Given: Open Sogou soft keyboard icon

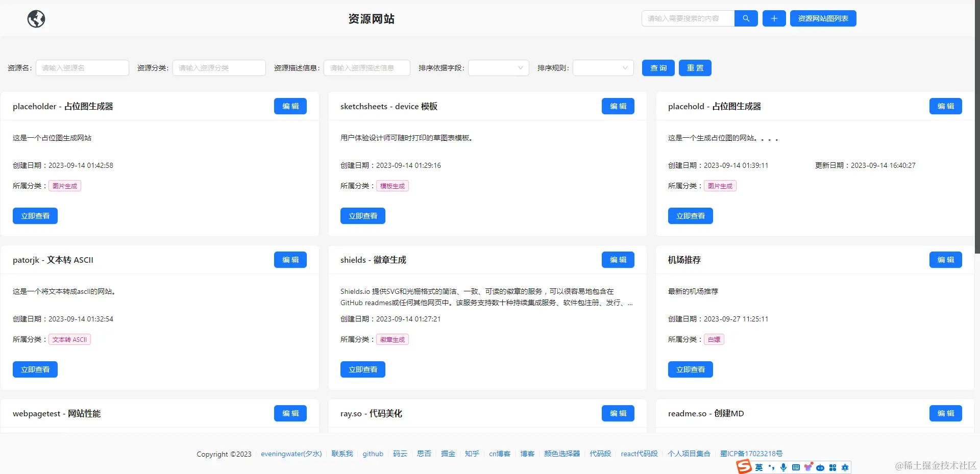Looking at the screenshot, I should (x=796, y=467).
